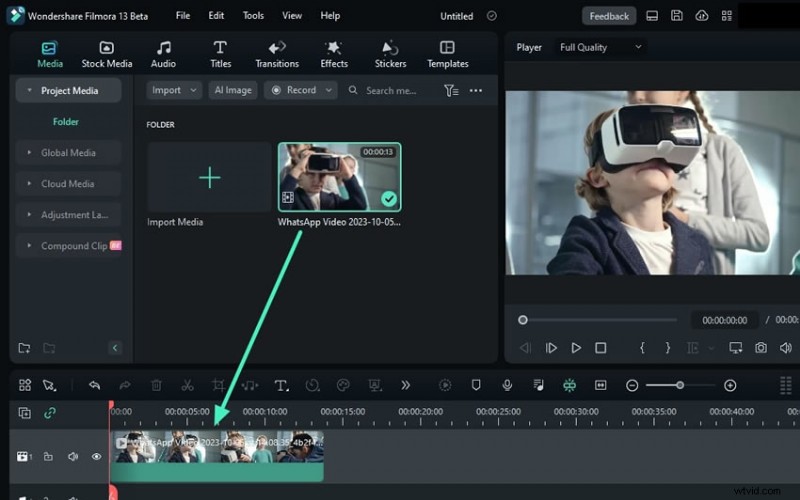Click the player display settings monitor icon
The image size is (800, 500).
pyautogui.click(x=735, y=348)
